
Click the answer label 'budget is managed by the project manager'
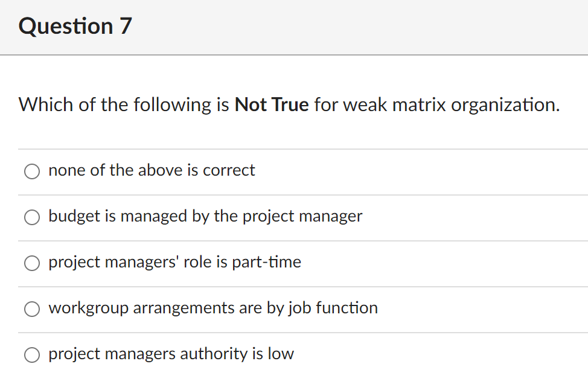(x=205, y=217)
